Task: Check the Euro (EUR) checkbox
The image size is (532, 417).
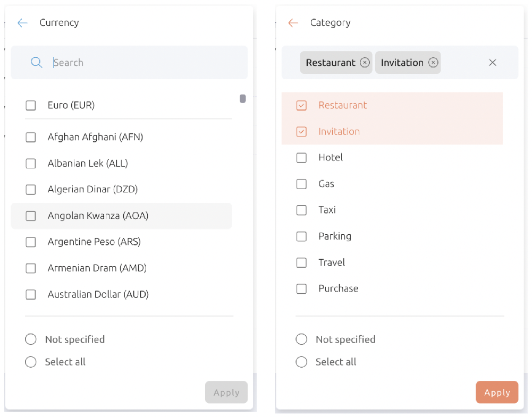Action: (31, 105)
